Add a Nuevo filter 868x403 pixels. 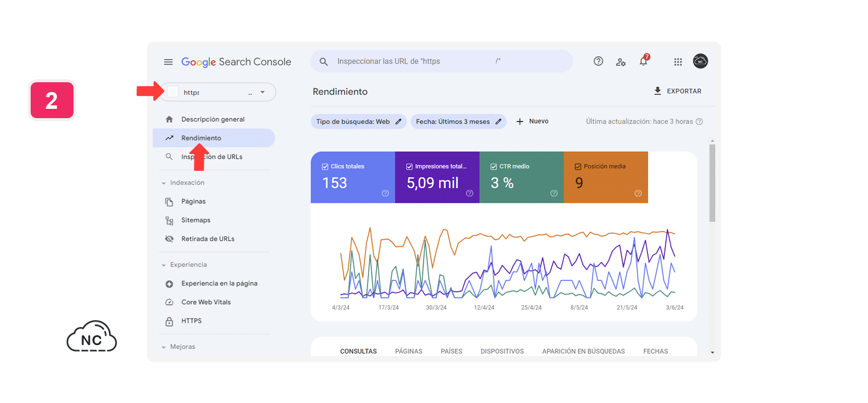pos(532,122)
